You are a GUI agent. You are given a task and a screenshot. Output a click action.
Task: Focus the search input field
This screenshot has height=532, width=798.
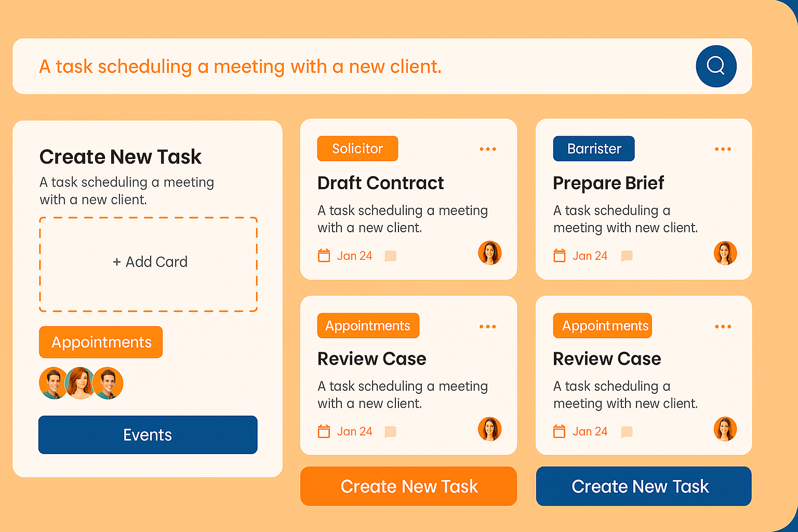coord(353,66)
